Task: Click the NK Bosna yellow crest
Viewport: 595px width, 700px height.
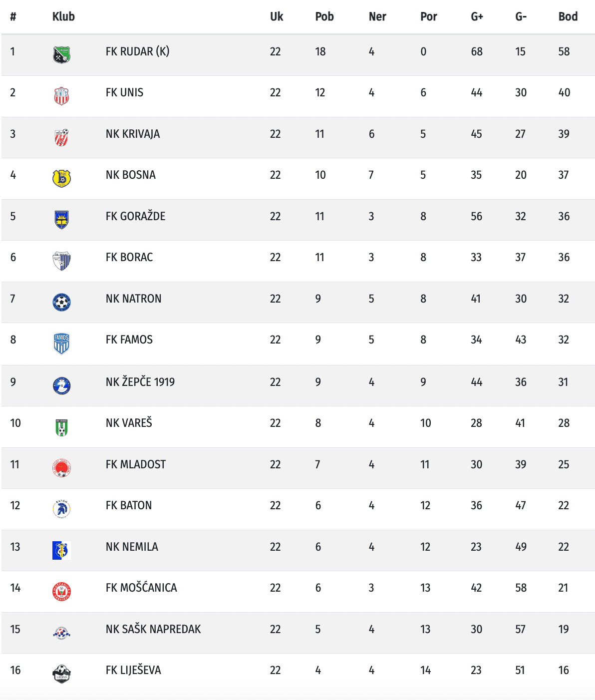Action: [61, 178]
